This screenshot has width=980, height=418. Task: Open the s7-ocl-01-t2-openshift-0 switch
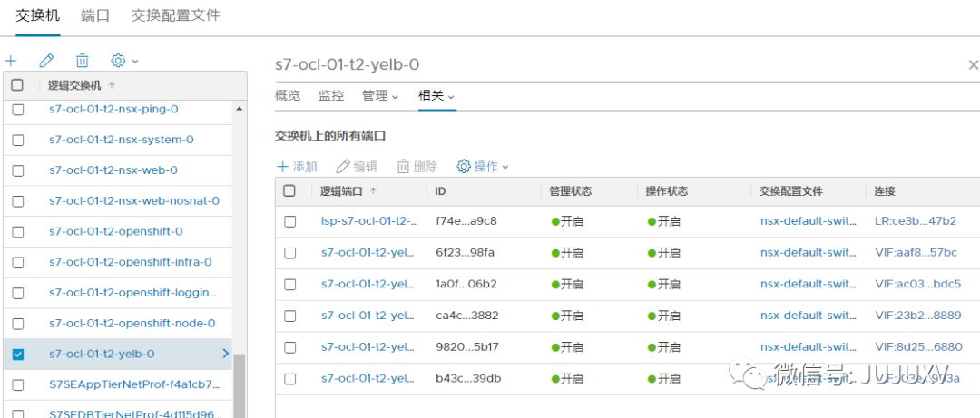point(115,232)
